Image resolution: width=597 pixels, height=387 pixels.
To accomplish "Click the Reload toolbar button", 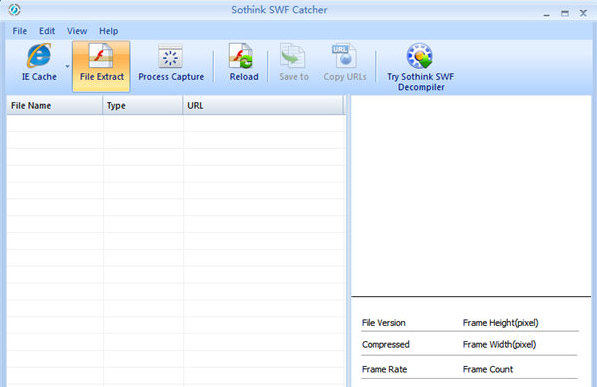I will tap(244, 63).
